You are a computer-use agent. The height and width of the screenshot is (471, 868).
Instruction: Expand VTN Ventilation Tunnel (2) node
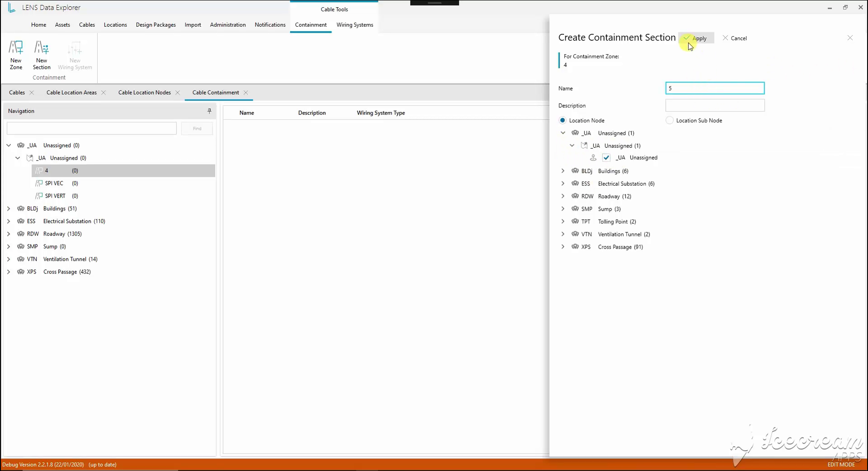click(x=563, y=234)
